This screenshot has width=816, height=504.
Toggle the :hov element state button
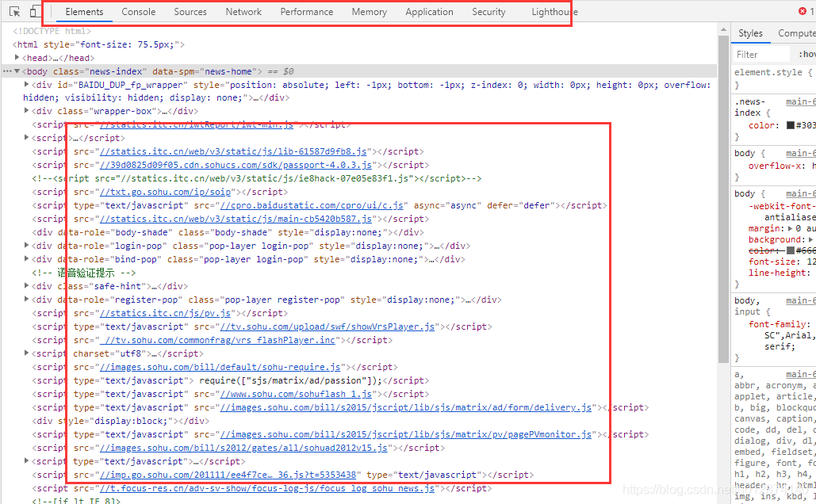(807, 55)
